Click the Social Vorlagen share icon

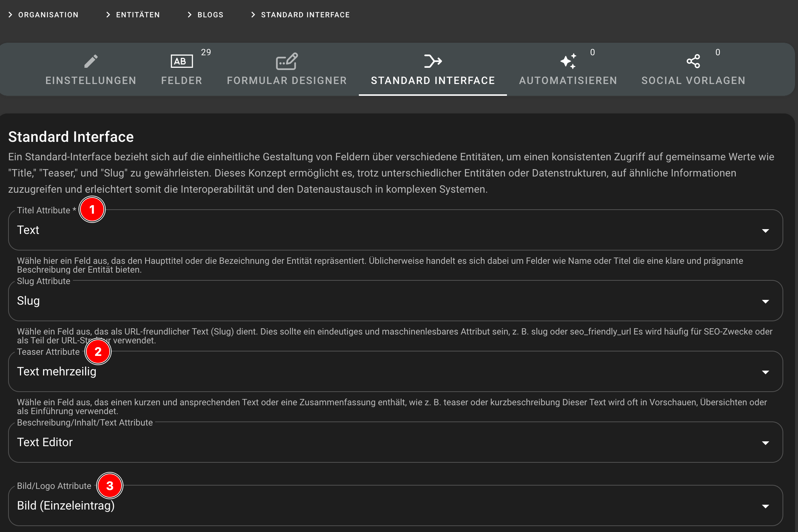click(x=693, y=61)
